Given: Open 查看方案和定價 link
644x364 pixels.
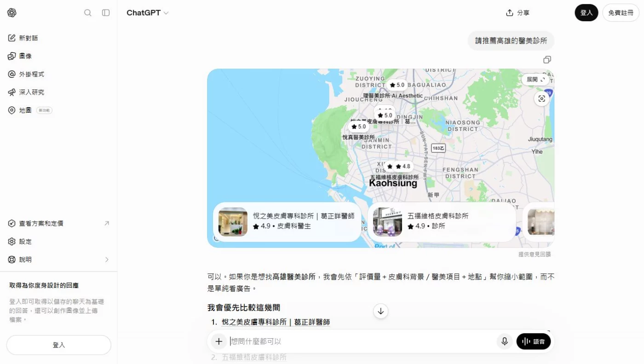Looking at the screenshot, I should (x=58, y=223).
